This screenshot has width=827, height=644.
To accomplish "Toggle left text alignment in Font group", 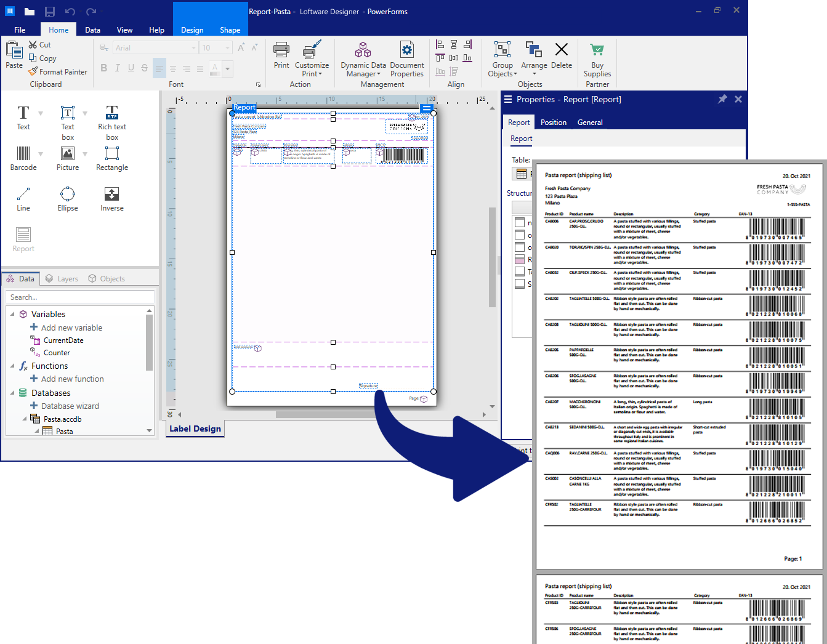I will pyautogui.click(x=159, y=68).
